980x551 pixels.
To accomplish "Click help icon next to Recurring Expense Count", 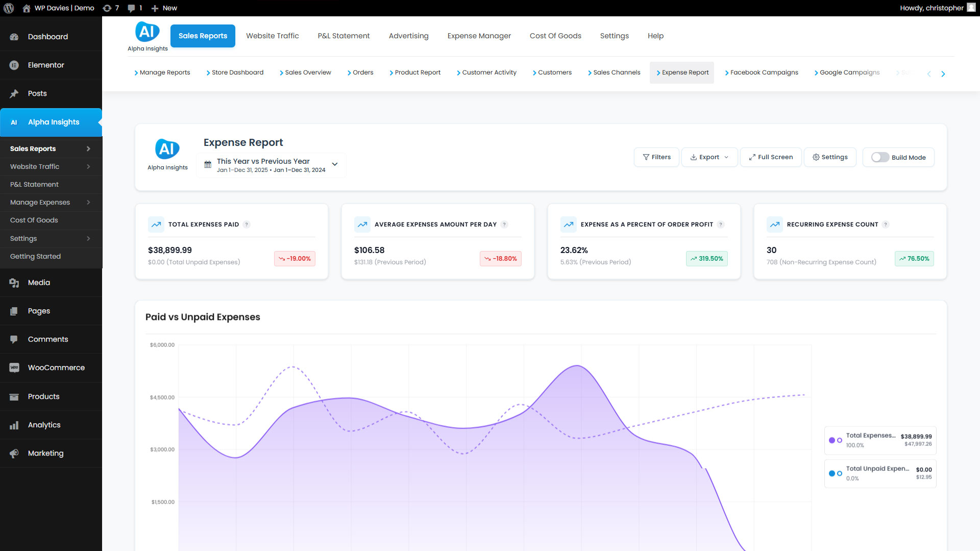I will click(x=886, y=224).
